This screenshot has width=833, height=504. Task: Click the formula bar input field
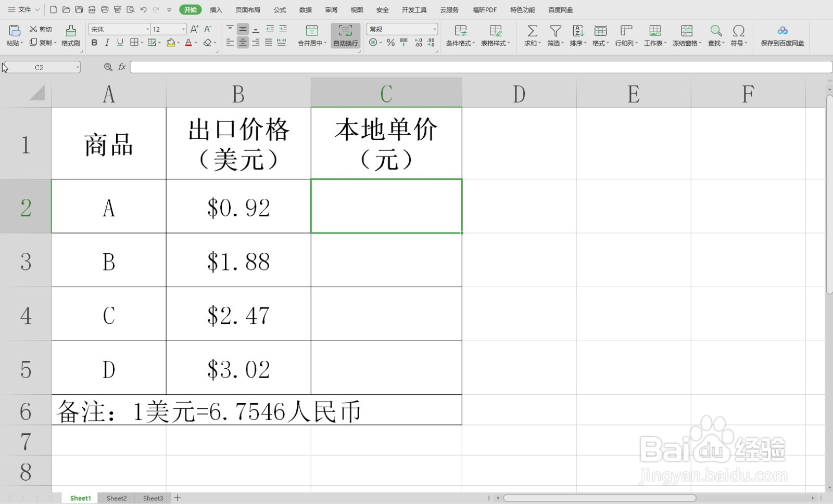pos(481,67)
